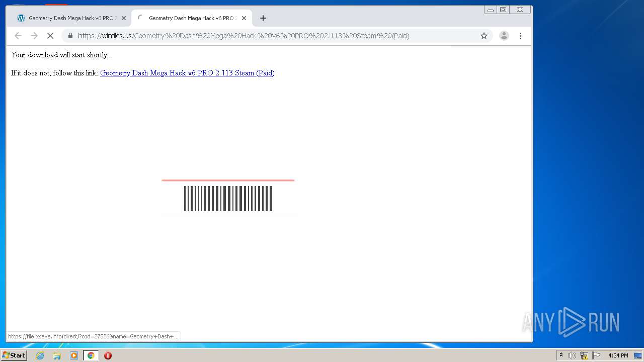Open Chrome three-dot menu

tap(520, 36)
